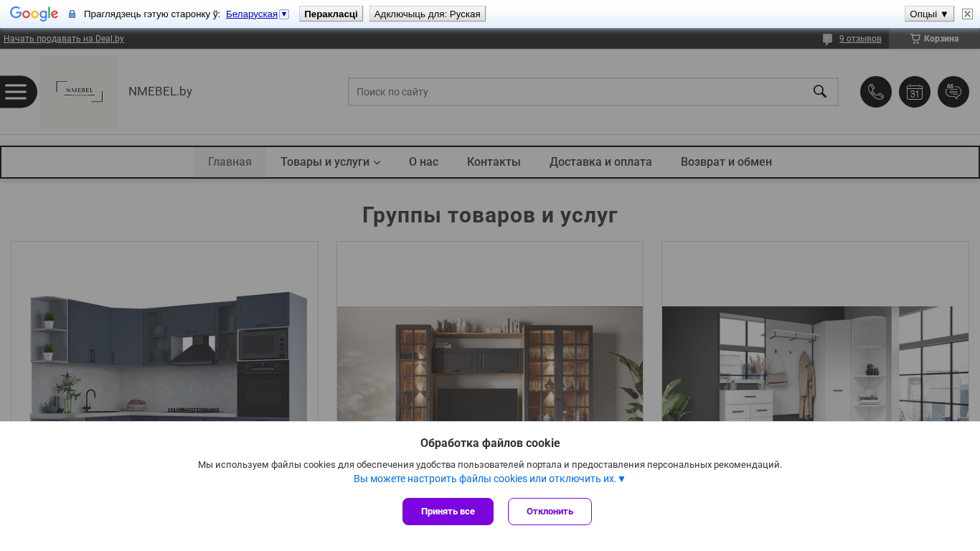Open the calendar schedule icon
The image size is (980, 551).
915,92
